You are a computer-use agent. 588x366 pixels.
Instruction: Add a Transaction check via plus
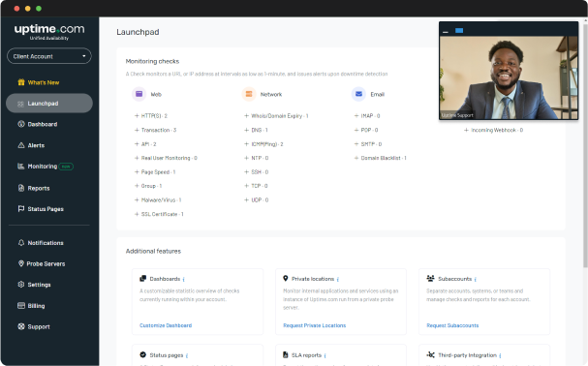(x=137, y=130)
